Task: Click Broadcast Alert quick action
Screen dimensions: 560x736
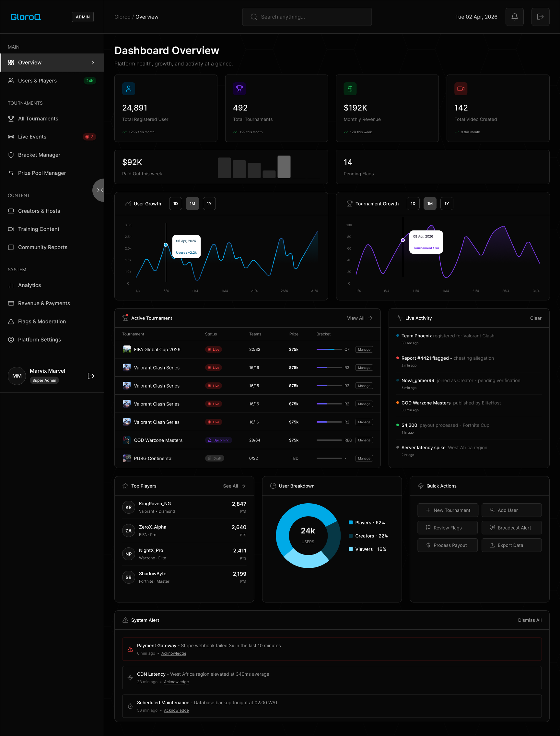Action: (x=512, y=528)
